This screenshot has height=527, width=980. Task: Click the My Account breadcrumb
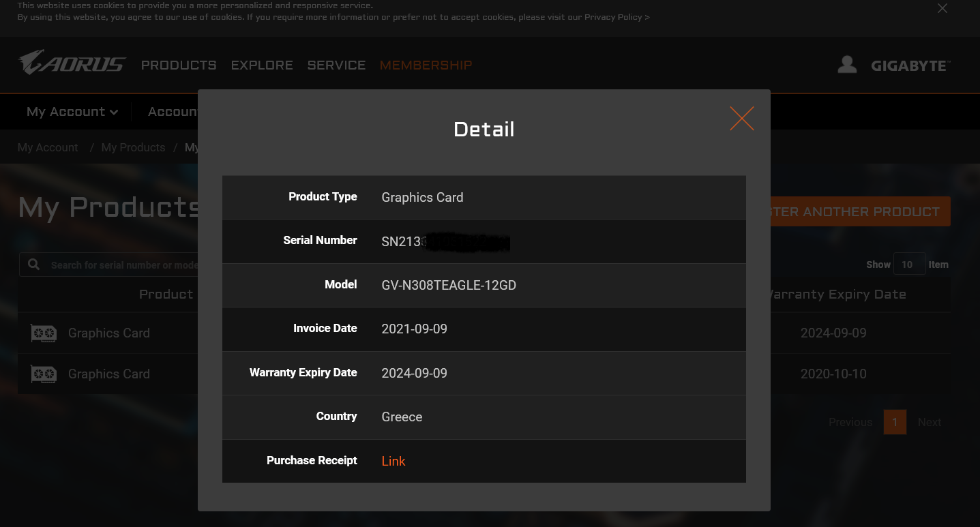coord(48,147)
